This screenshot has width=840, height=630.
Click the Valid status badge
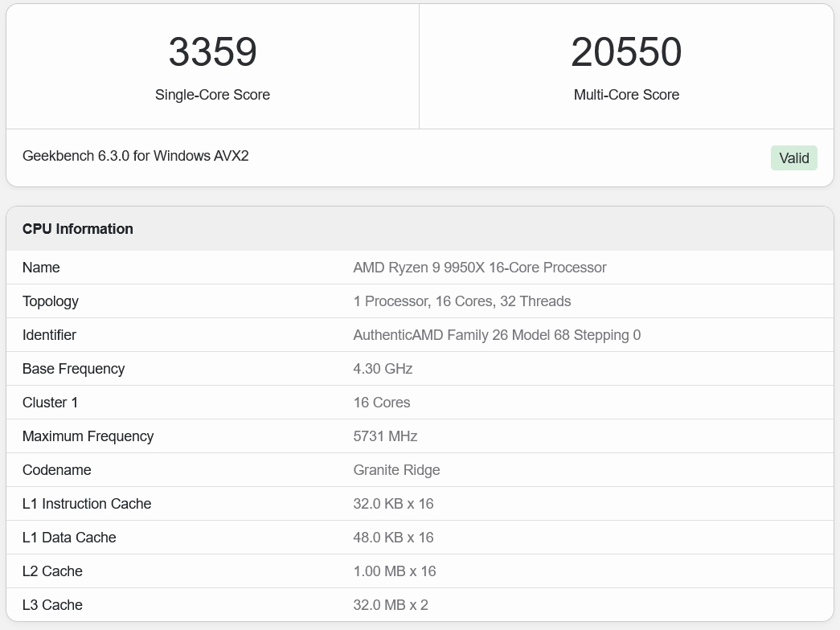(x=793, y=158)
